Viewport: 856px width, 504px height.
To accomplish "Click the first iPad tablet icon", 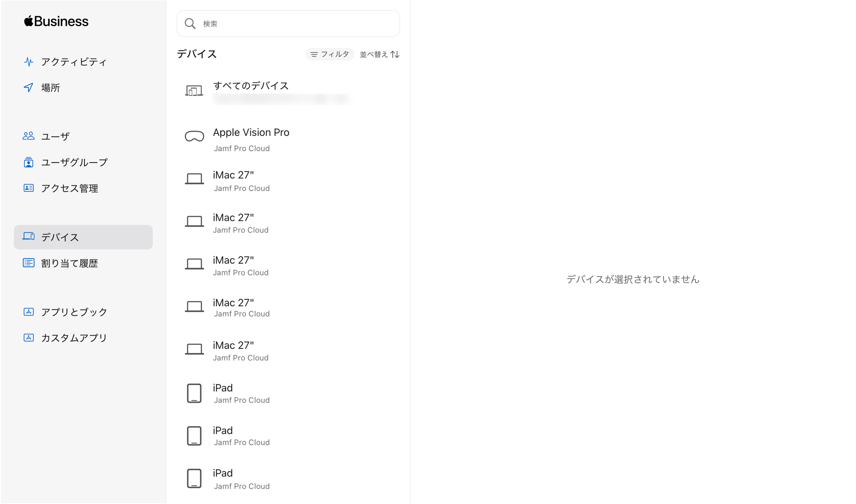I will click(x=194, y=394).
